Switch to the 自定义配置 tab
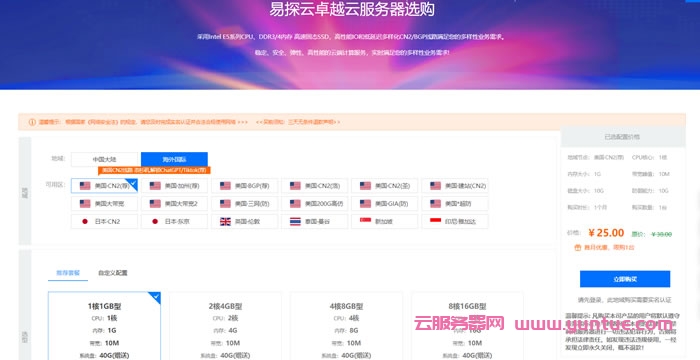The height and width of the screenshot is (360, 700). point(112,272)
